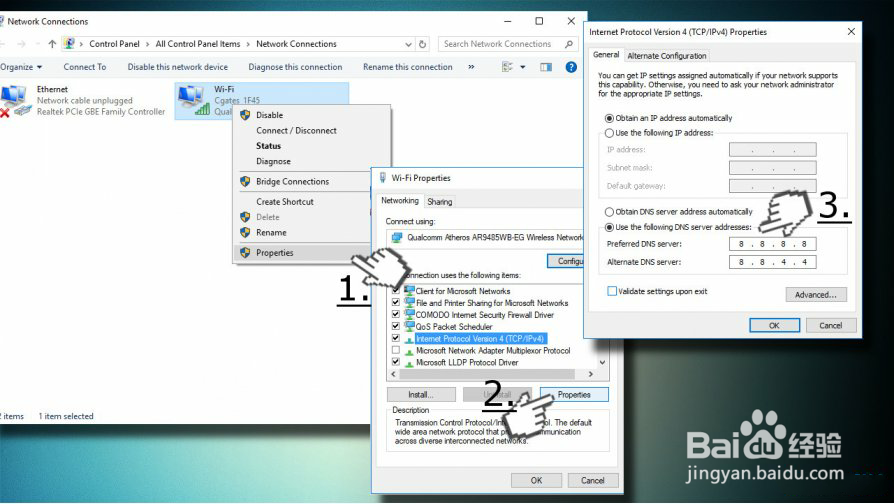Uncheck Microsoft LLDP Protocol Driver checkbox

[x=396, y=362]
